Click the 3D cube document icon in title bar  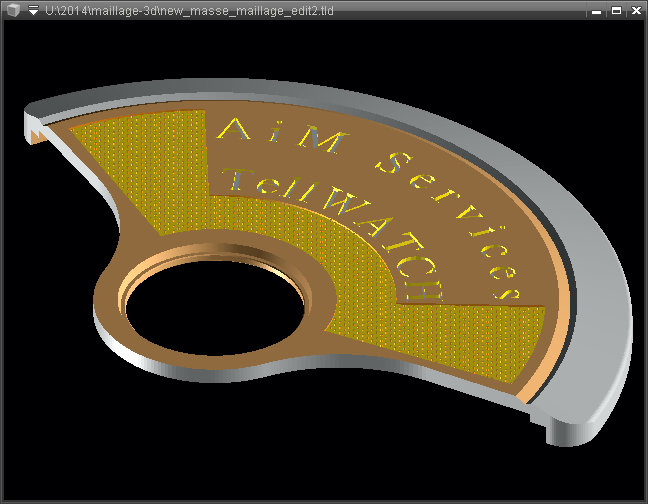tap(13, 10)
